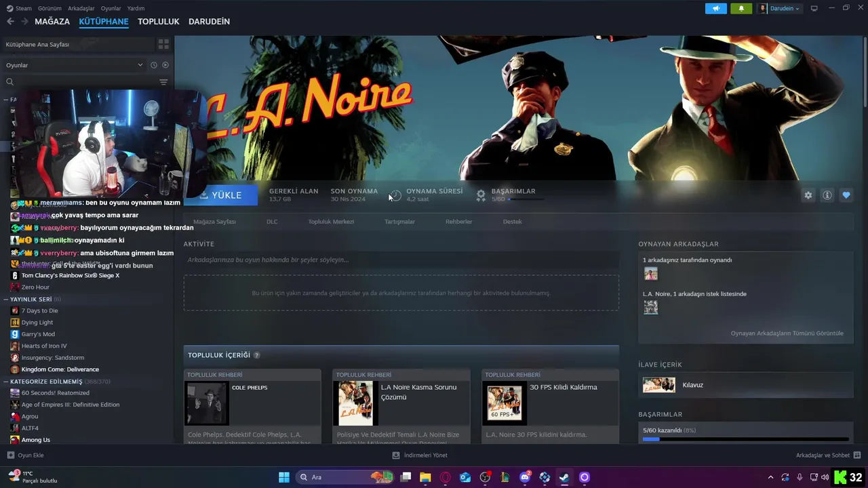
Task: Click the Oyun Ekle plus icon
Action: tap(10, 455)
